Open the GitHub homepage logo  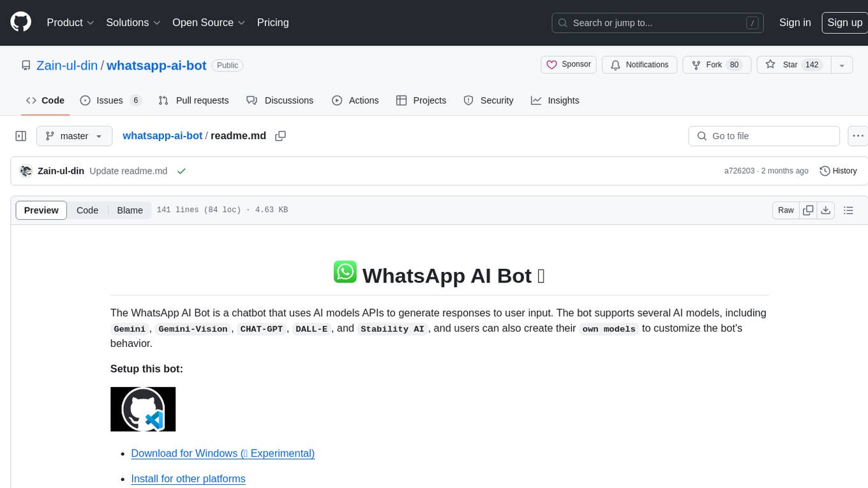[x=21, y=22]
